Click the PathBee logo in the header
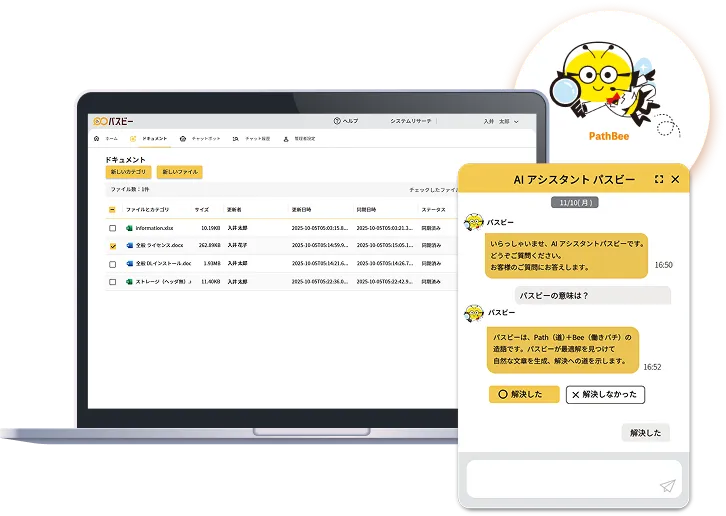 [x=113, y=121]
